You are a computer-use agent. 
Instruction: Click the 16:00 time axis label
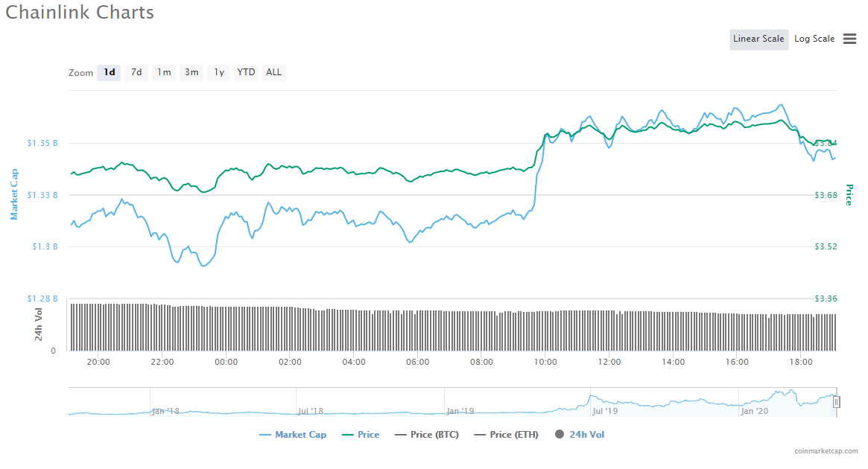click(x=737, y=363)
